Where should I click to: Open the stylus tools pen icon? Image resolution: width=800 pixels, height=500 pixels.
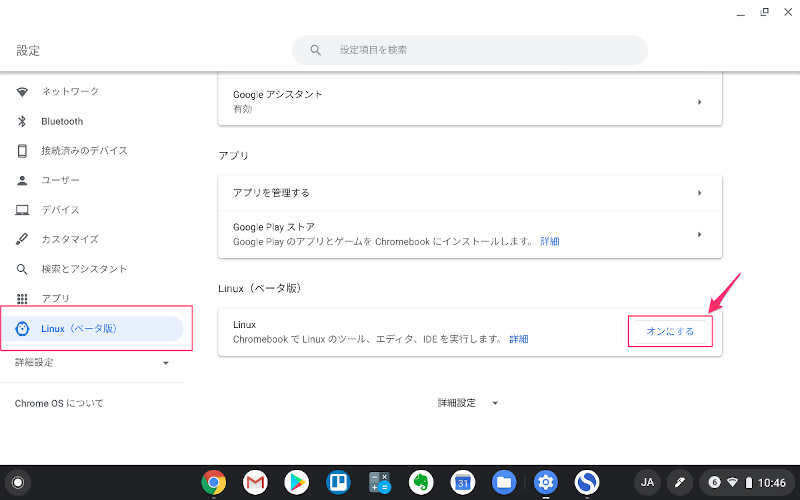[x=680, y=482]
